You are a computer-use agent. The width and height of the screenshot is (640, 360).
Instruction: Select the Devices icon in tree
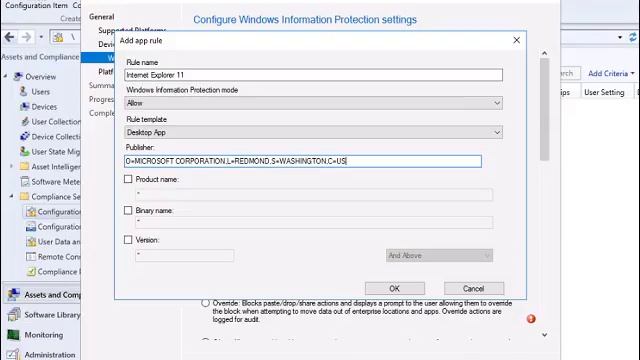[24, 107]
